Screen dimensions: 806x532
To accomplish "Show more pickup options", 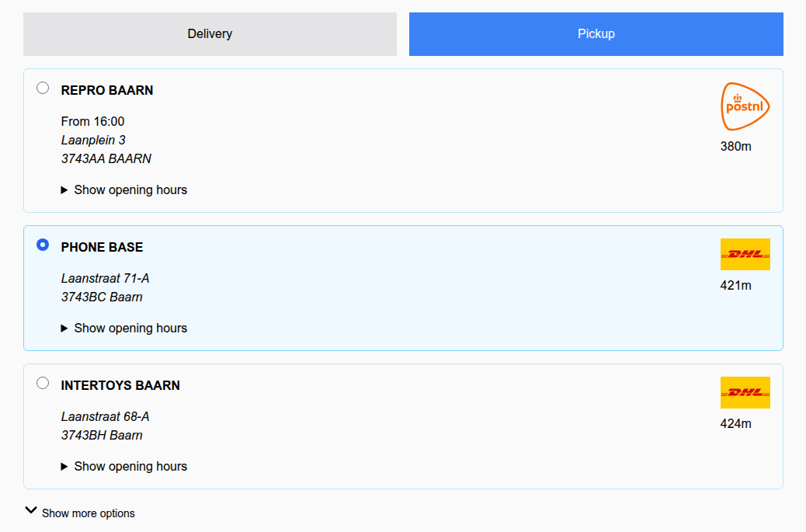I will (x=88, y=513).
